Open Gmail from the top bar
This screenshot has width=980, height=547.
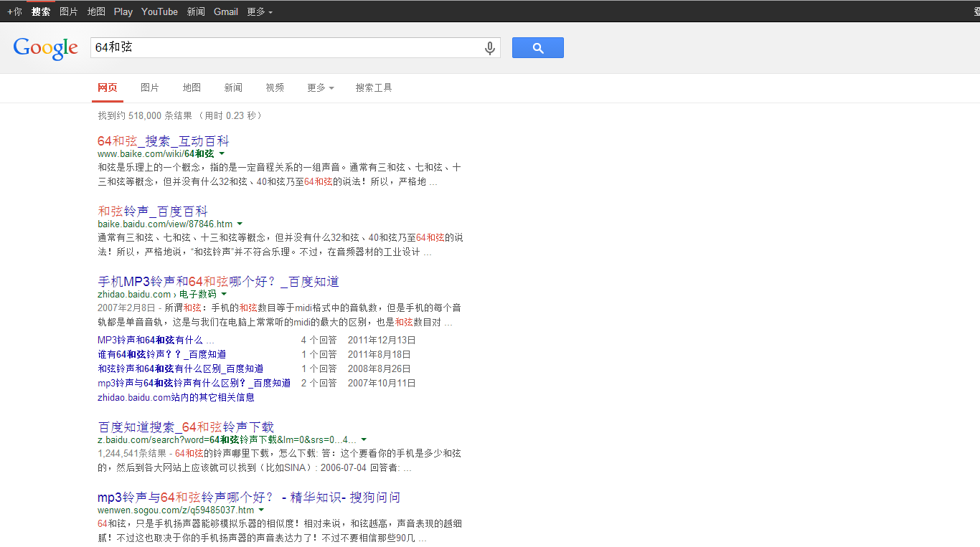226,11
